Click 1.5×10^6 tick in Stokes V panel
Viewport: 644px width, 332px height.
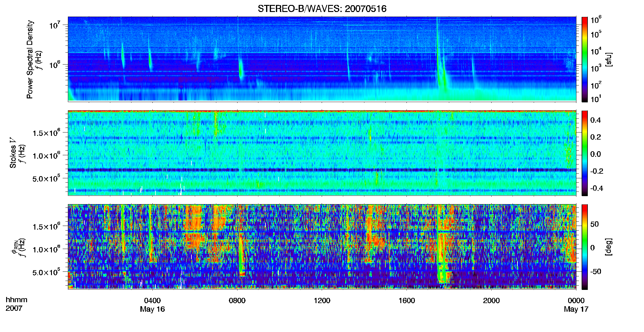point(47,132)
